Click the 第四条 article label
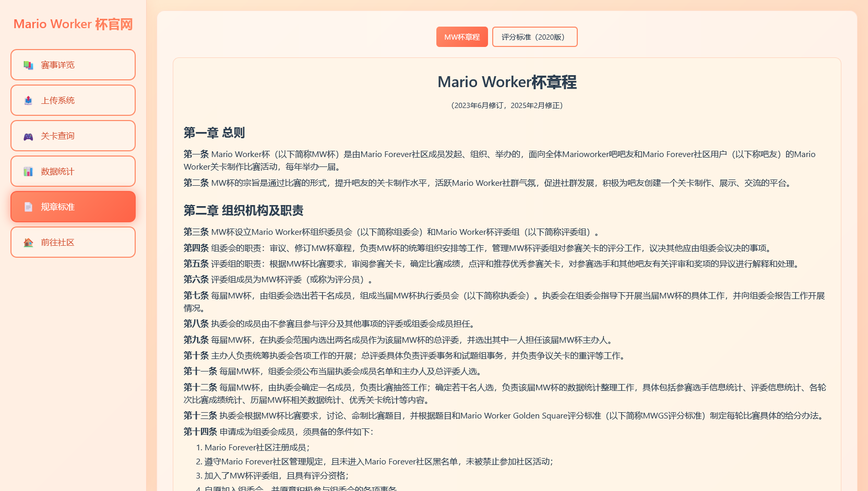The height and width of the screenshot is (491, 868). pos(196,248)
